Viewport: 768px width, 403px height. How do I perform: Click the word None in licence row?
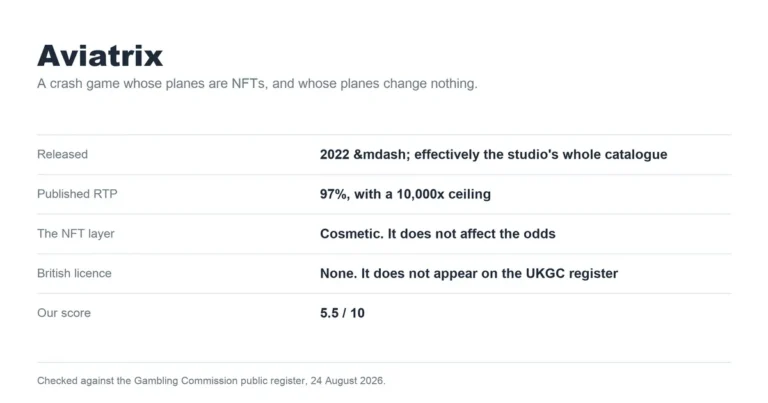338,273
